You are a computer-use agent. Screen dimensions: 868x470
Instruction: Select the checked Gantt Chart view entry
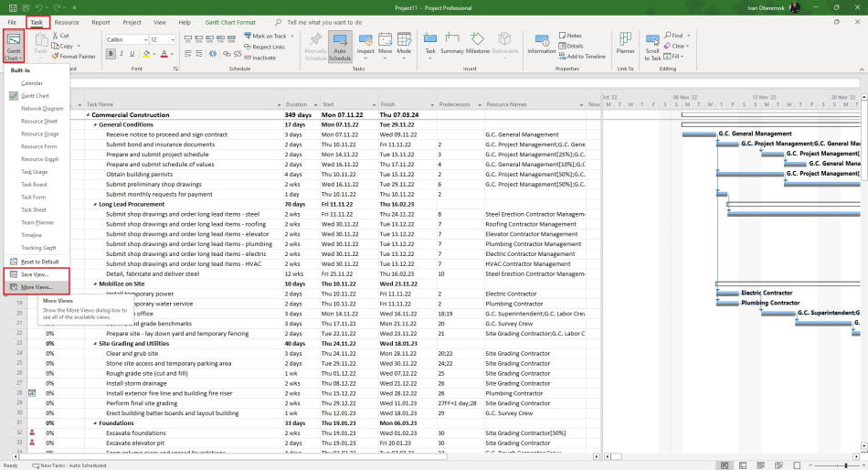click(x=35, y=96)
